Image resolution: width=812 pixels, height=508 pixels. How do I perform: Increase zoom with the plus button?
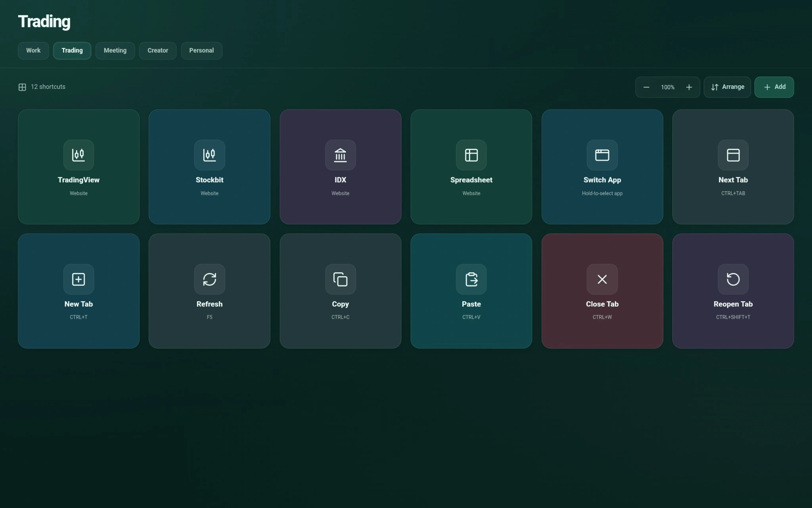tap(689, 87)
